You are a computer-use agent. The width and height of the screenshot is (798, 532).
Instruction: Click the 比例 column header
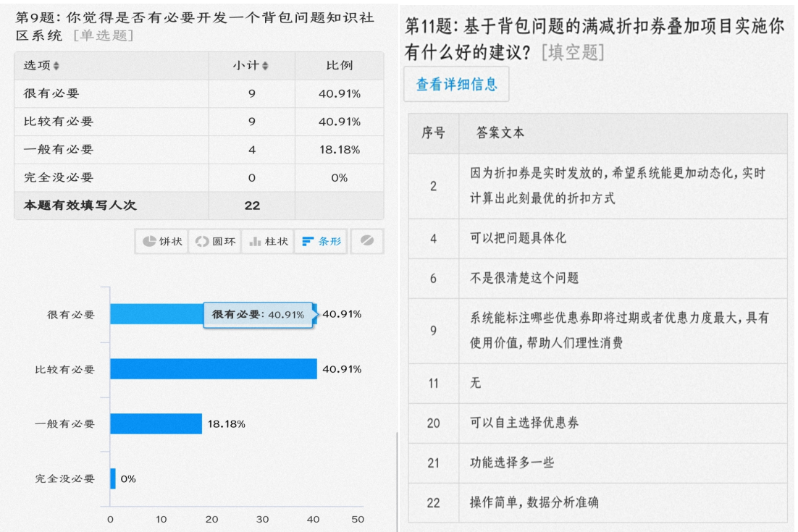(340, 66)
